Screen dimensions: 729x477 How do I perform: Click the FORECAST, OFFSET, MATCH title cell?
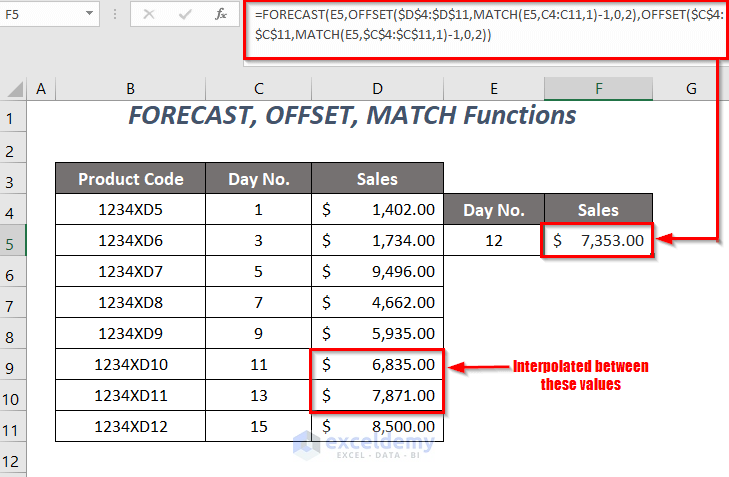pos(352,115)
